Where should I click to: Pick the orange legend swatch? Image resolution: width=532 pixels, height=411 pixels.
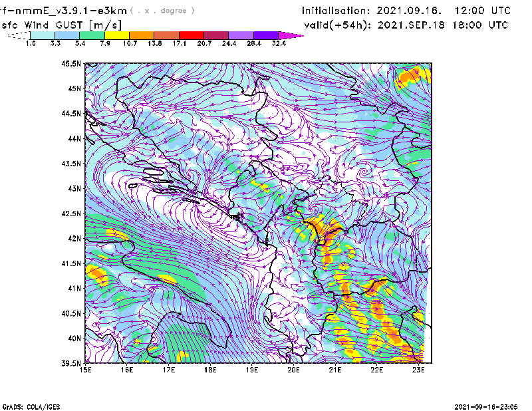(142, 35)
